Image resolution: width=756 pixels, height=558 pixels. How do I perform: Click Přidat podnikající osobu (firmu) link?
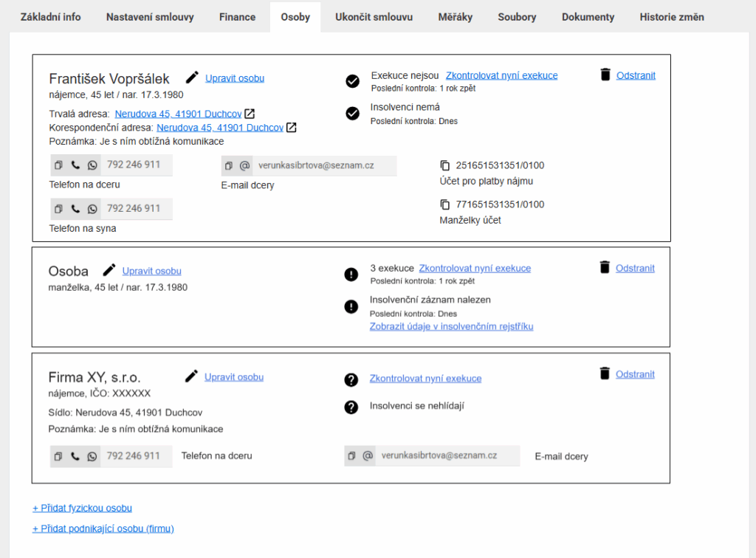(103, 528)
